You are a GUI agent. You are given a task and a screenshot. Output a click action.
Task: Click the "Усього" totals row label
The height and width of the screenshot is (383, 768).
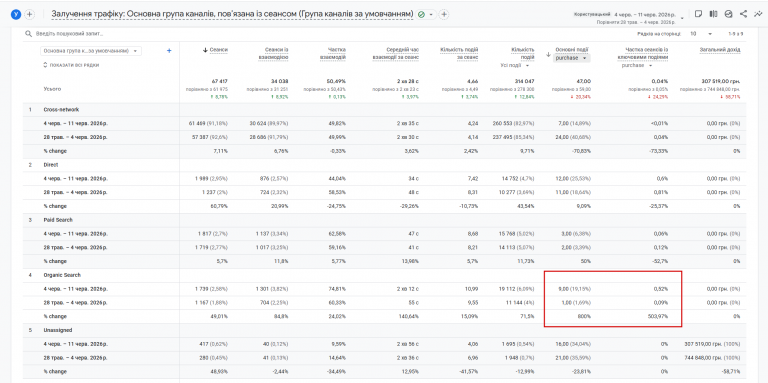tap(52, 89)
